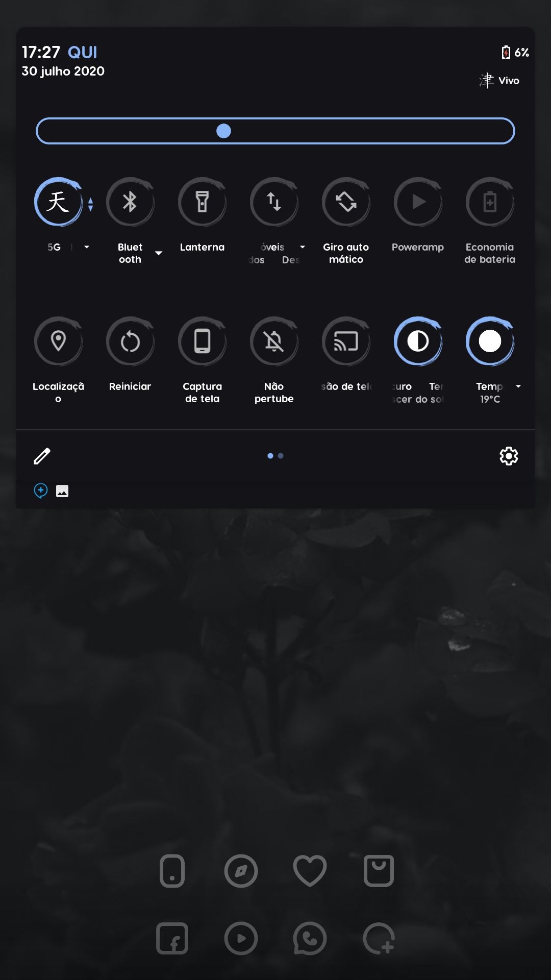Switch to second quick settings page dot
The height and width of the screenshot is (980, 551).
coord(281,456)
